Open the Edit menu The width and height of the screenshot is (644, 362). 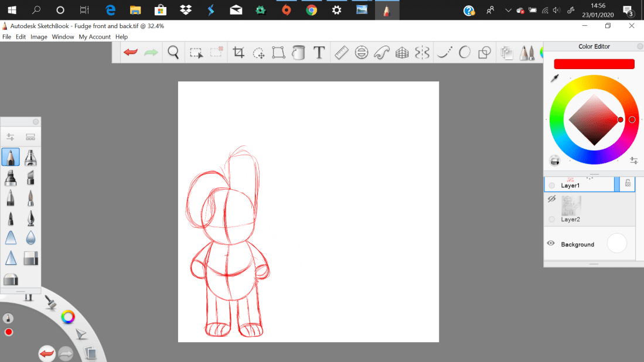pos(21,37)
